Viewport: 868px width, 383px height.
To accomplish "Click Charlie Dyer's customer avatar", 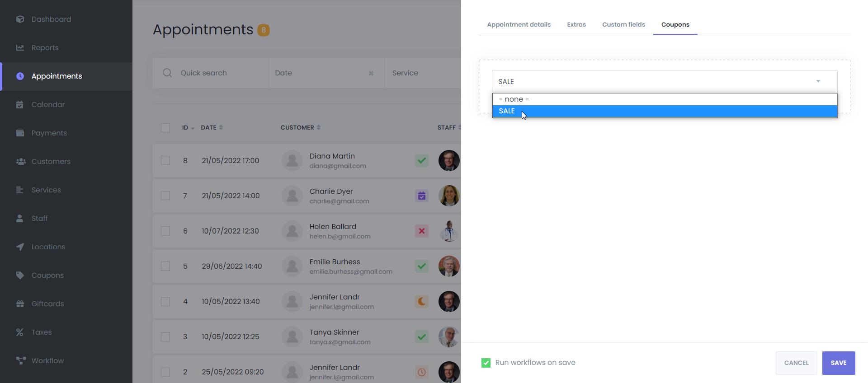I will pos(292,196).
